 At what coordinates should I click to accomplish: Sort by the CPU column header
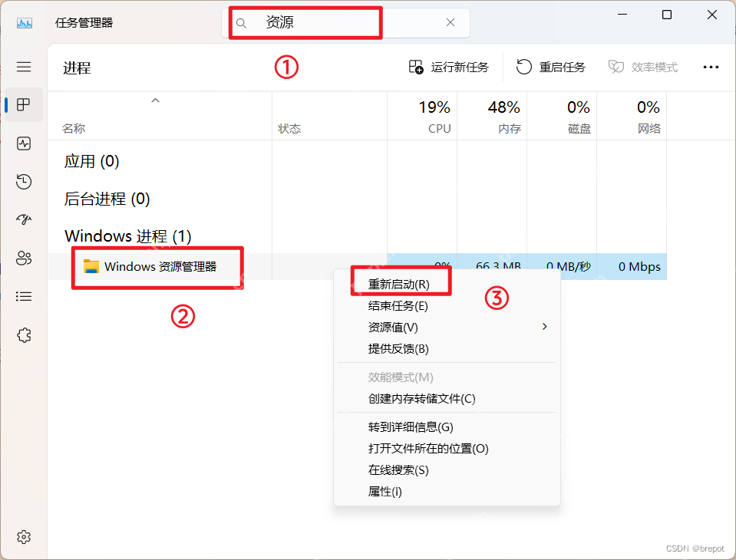coord(422,117)
